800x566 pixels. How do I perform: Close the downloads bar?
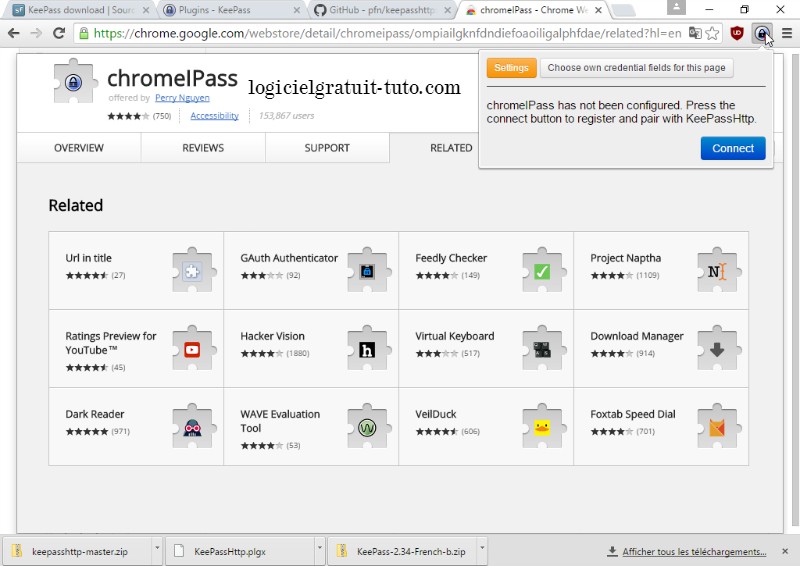tap(786, 551)
